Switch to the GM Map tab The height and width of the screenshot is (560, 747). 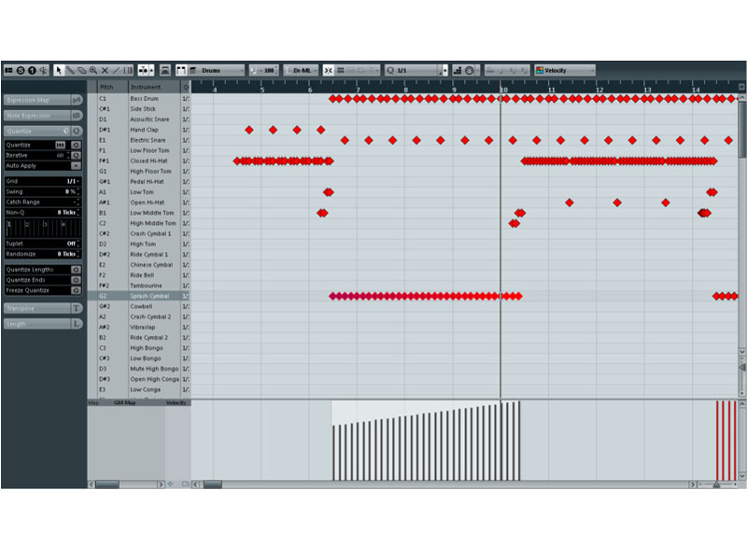point(125,402)
